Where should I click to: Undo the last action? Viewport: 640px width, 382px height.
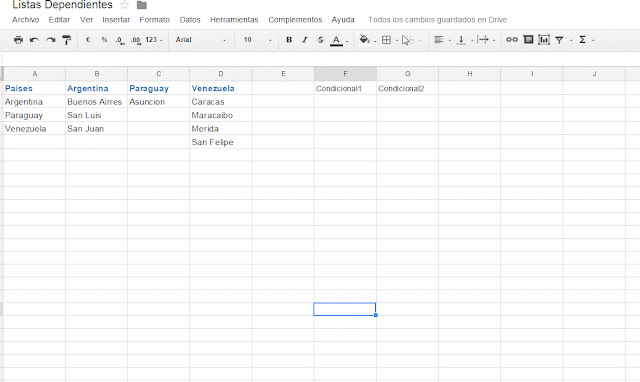coord(34,40)
